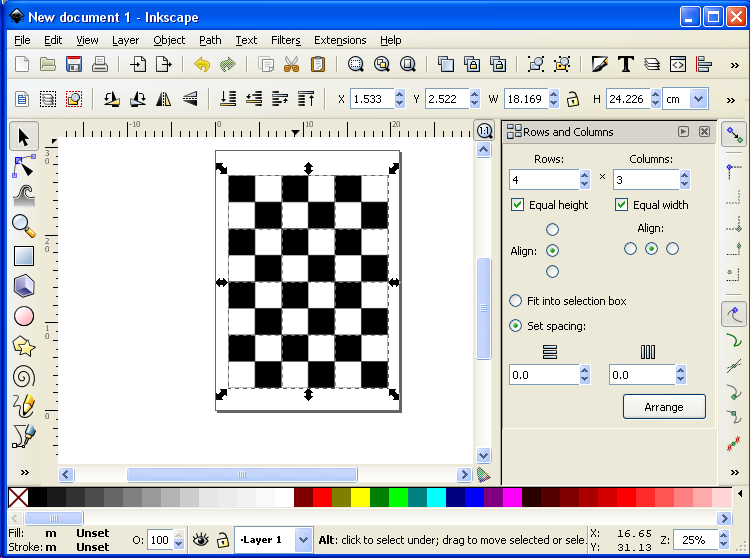
Task: Click the Save floppy disk icon
Action: tap(74, 64)
